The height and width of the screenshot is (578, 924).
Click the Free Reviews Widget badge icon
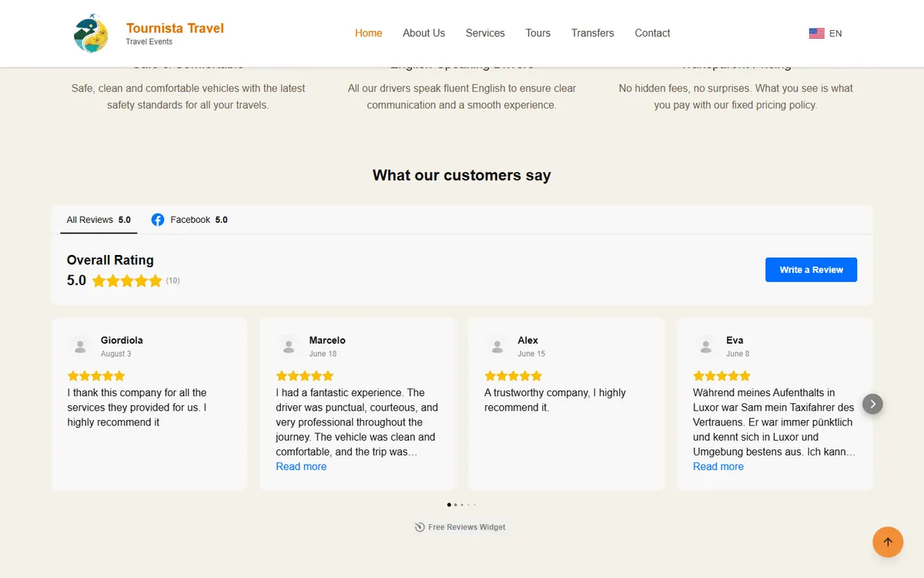click(420, 527)
